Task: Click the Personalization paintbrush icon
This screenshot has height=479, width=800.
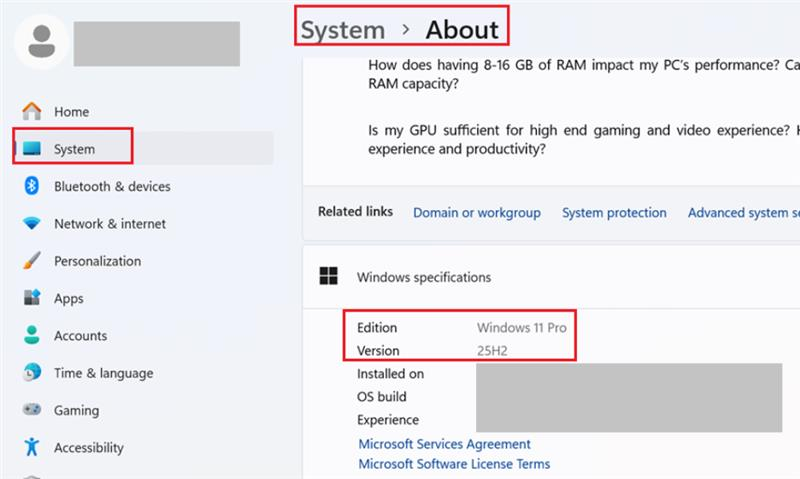Action: coord(32,261)
